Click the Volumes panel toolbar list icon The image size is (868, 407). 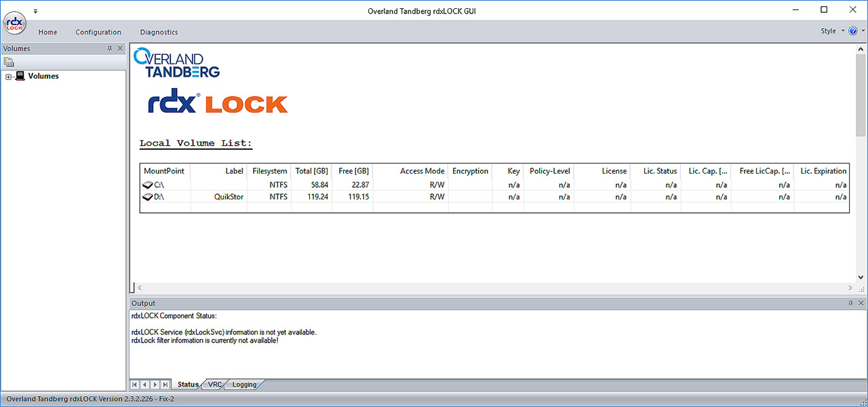pos(9,62)
